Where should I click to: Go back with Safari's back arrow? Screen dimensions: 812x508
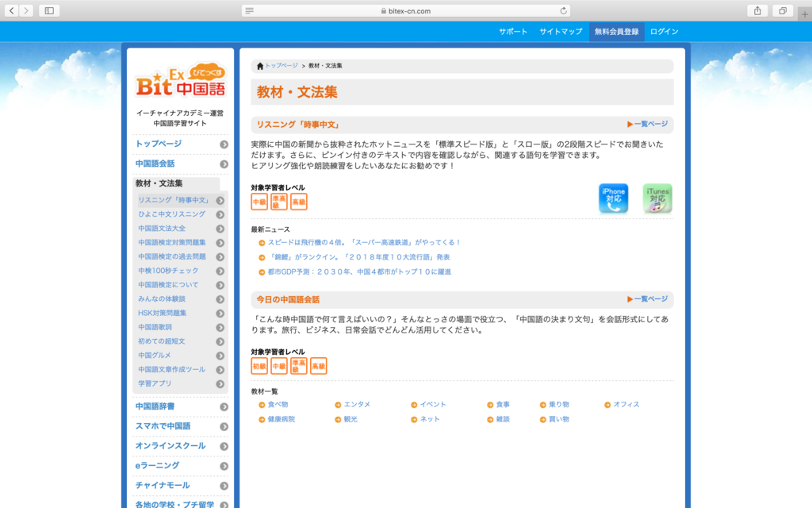pyautogui.click(x=12, y=10)
